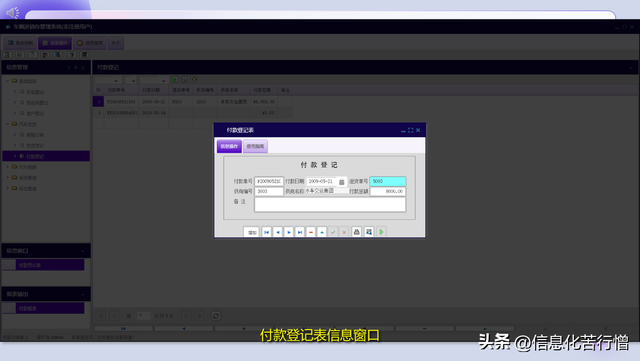Expand the 库存管理 folder in the tree

pyautogui.click(x=7, y=178)
